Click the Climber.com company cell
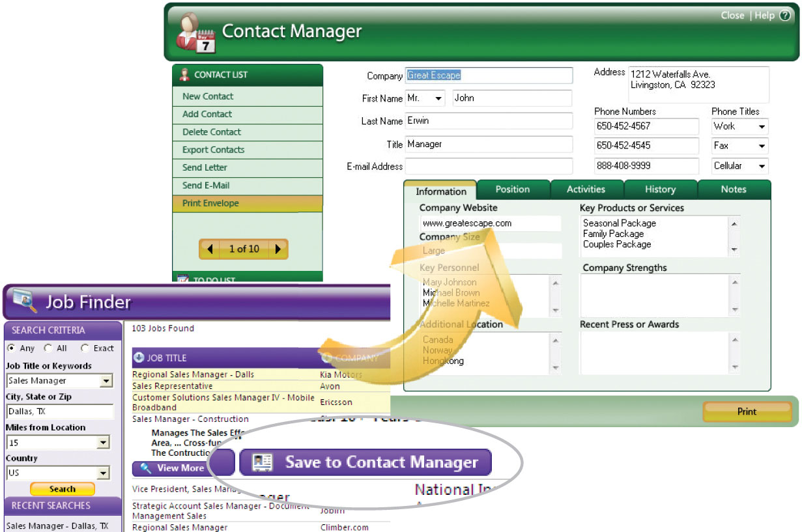 (345, 527)
